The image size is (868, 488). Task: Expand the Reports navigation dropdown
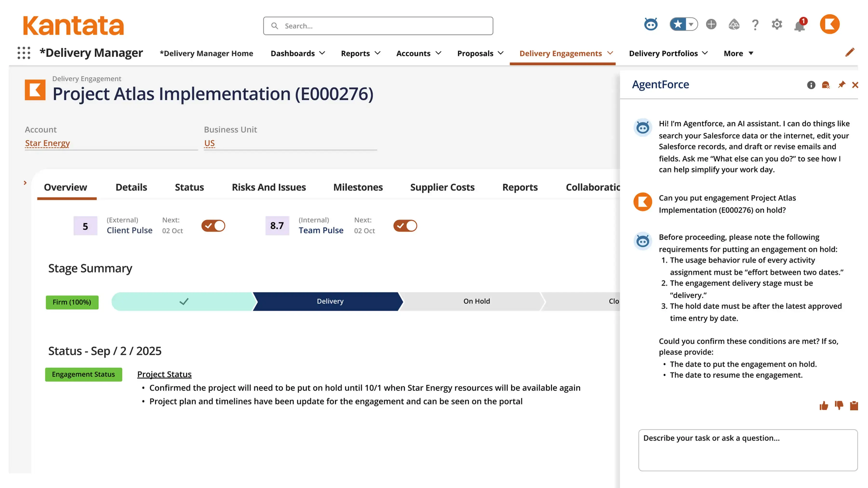[x=360, y=53]
